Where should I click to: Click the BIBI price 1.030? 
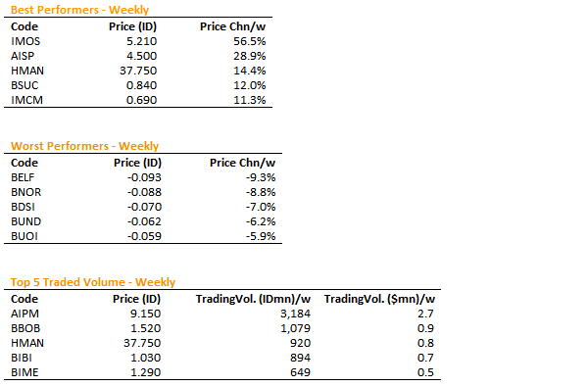coord(145,358)
